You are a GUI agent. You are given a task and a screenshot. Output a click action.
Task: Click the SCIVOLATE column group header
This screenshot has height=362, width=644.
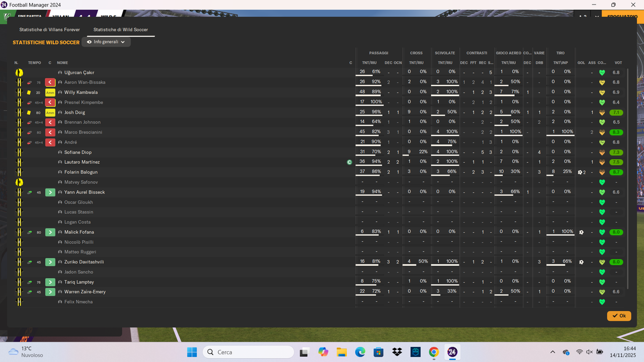[445, 53]
